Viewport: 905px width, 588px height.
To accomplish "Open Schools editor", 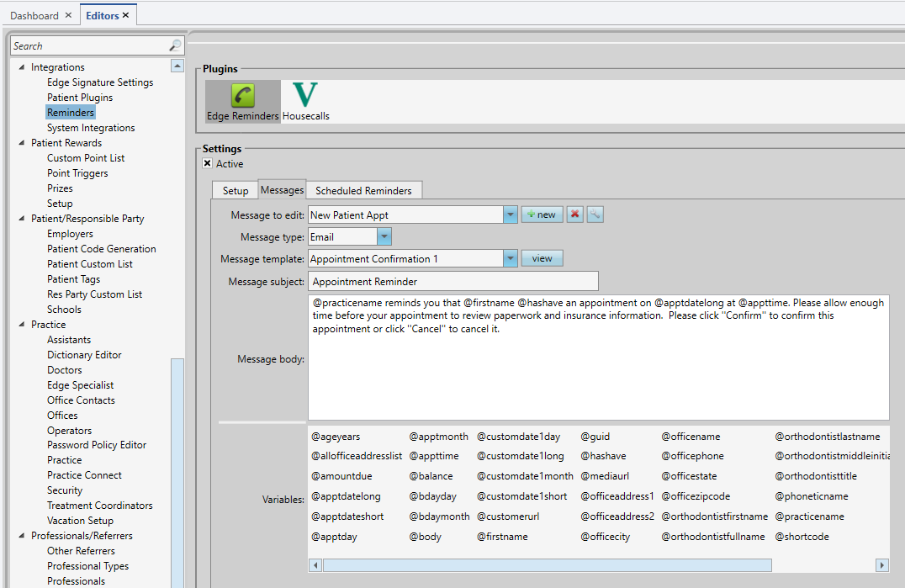I will (x=64, y=310).
